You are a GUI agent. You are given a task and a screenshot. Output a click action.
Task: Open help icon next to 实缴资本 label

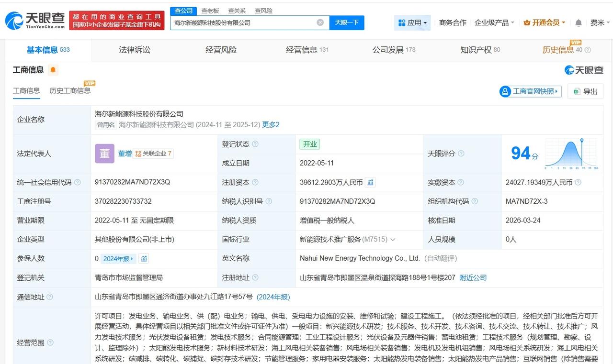tap(461, 182)
